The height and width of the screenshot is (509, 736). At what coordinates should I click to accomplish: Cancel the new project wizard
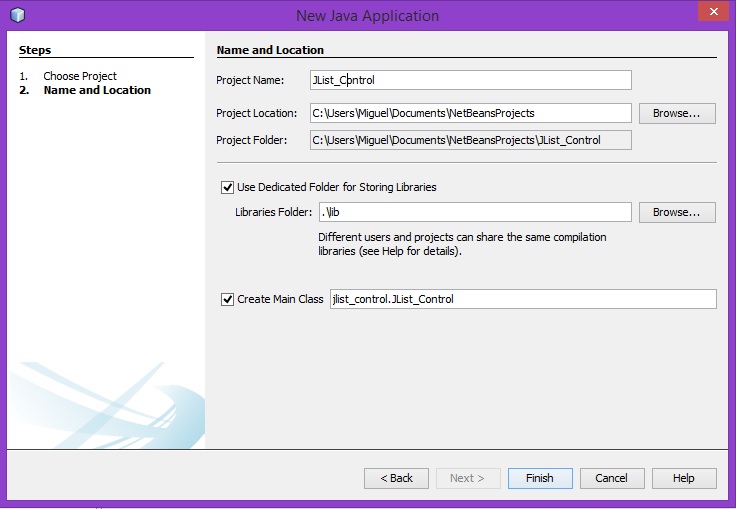click(612, 478)
